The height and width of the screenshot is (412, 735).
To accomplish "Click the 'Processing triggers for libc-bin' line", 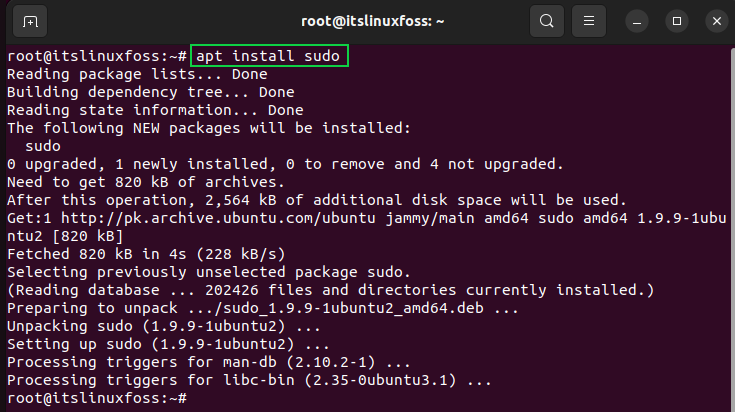I will pyautogui.click(x=249, y=380).
